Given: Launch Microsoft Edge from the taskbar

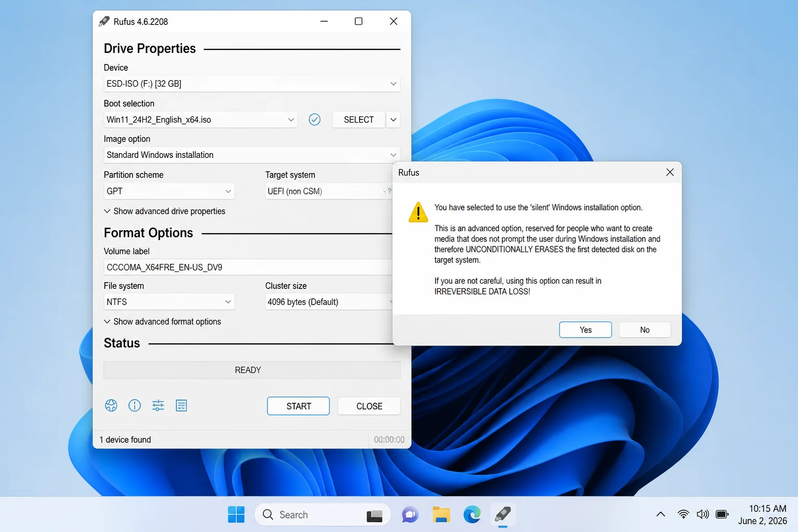Looking at the screenshot, I should click(472, 514).
